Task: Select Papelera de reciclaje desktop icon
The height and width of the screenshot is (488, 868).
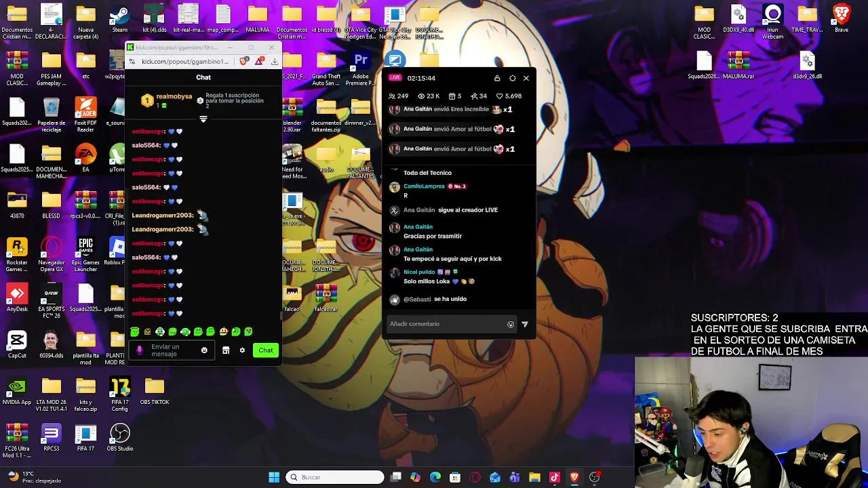Action: click(51, 115)
